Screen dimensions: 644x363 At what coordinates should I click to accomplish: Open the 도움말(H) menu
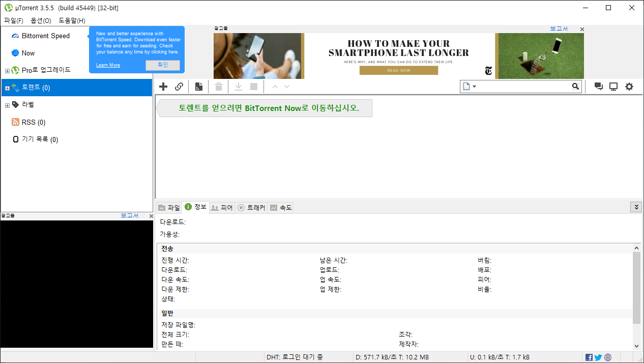pos(72,20)
